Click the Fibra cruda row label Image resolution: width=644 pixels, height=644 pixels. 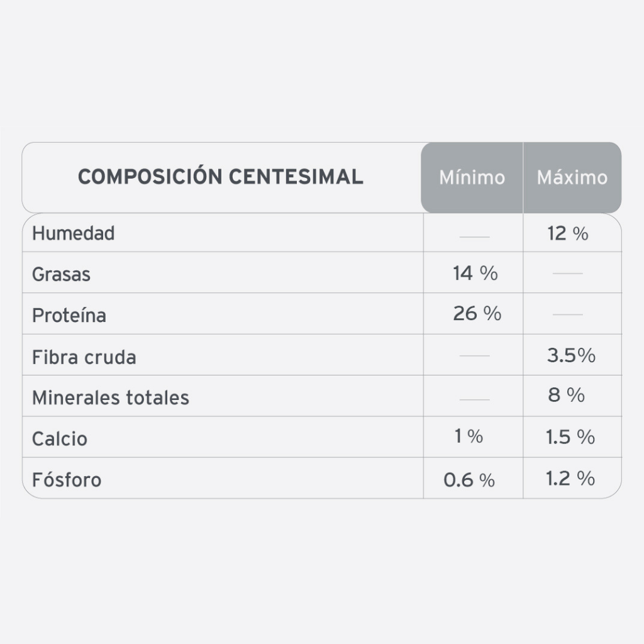click(x=84, y=357)
